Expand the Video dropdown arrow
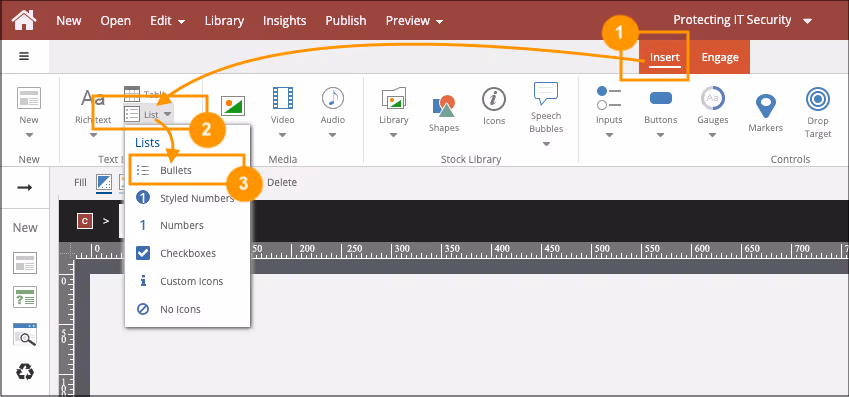849x397 pixels. pos(283,135)
